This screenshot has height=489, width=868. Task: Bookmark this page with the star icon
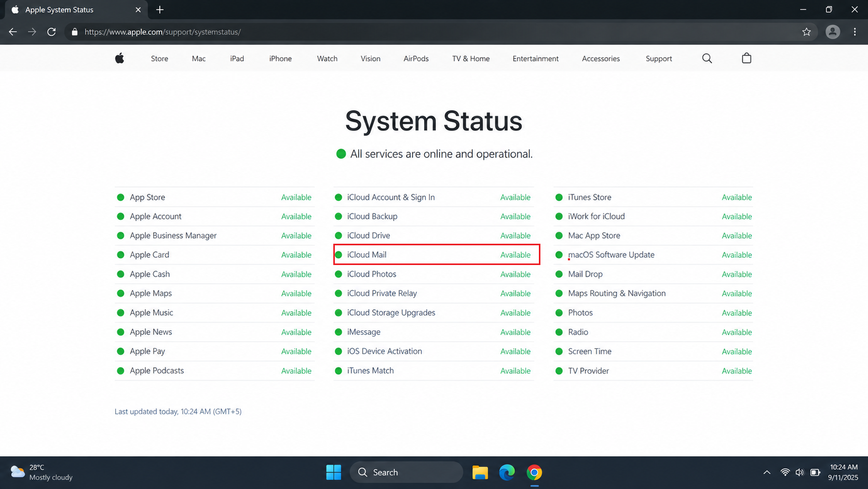pos(806,32)
